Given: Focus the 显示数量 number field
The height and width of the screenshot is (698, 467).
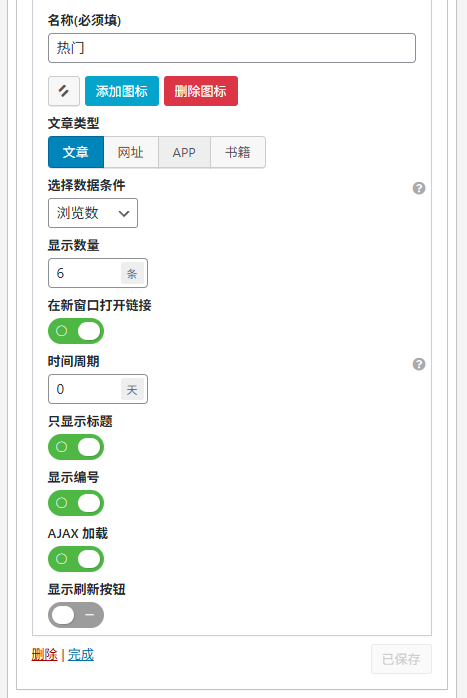Looking at the screenshot, I should click(x=84, y=273).
